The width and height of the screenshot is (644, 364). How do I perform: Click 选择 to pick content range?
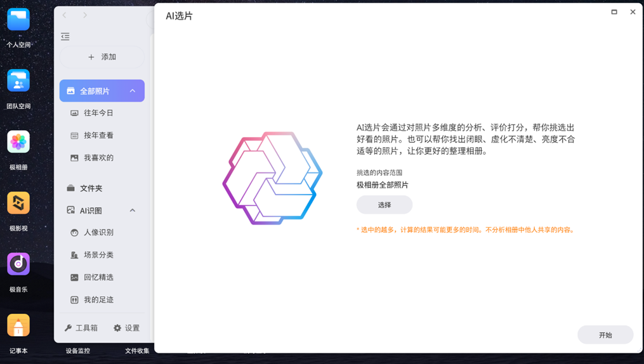tap(384, 205)
